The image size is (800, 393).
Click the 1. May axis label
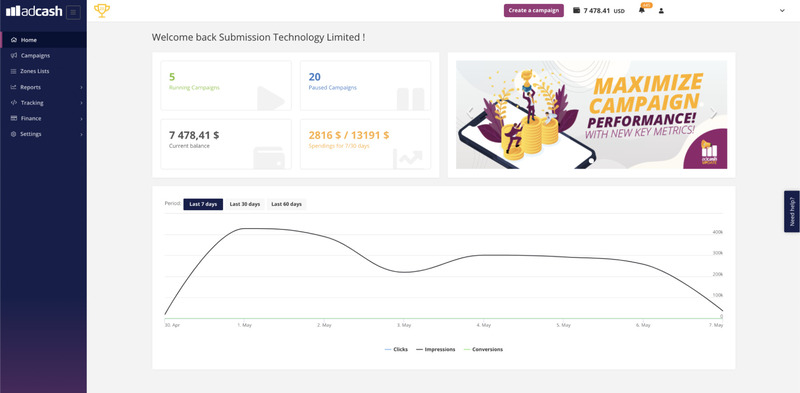pyautogui.click(x=244, y=325)
